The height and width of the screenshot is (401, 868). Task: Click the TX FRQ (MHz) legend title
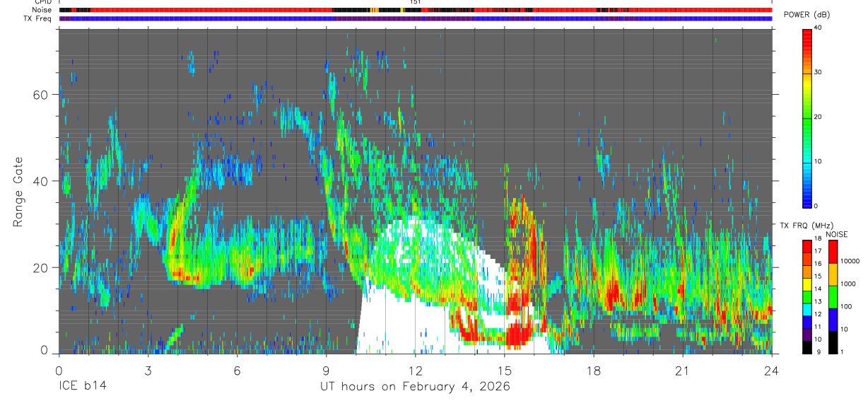point(807,225)
